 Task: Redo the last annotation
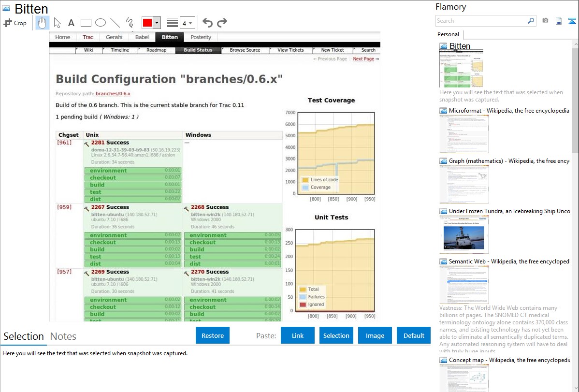click(222, 23)
